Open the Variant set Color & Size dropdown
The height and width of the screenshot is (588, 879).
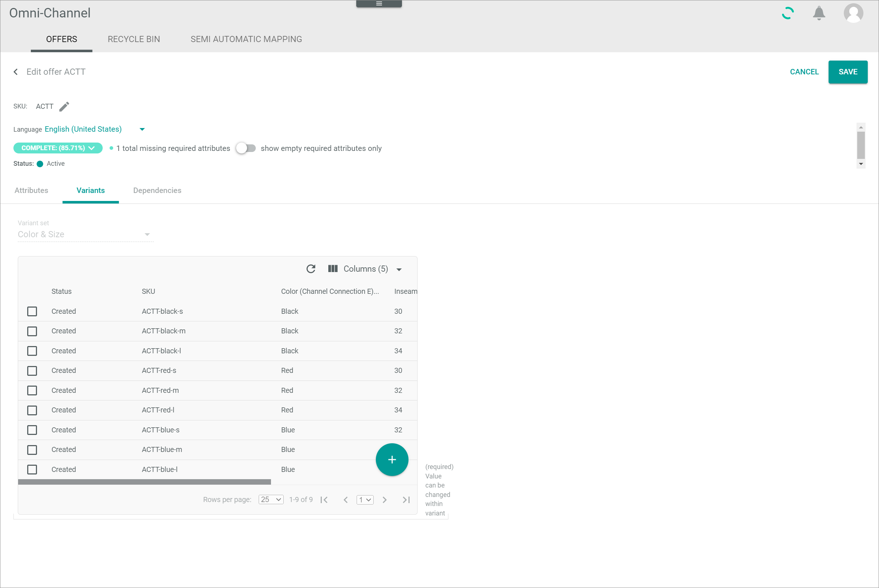point(86,234)
